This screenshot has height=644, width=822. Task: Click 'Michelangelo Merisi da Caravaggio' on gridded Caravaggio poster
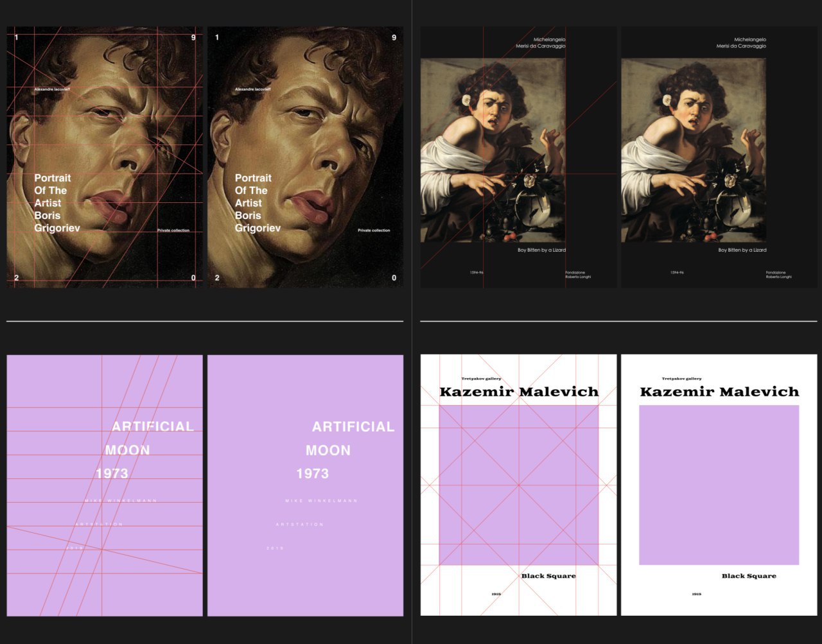(541, 43)
